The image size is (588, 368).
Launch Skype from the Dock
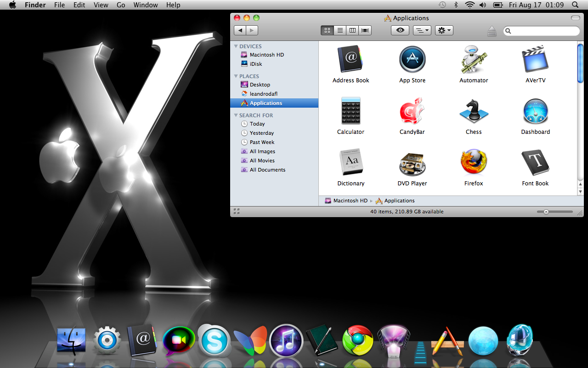pos(214,341)
